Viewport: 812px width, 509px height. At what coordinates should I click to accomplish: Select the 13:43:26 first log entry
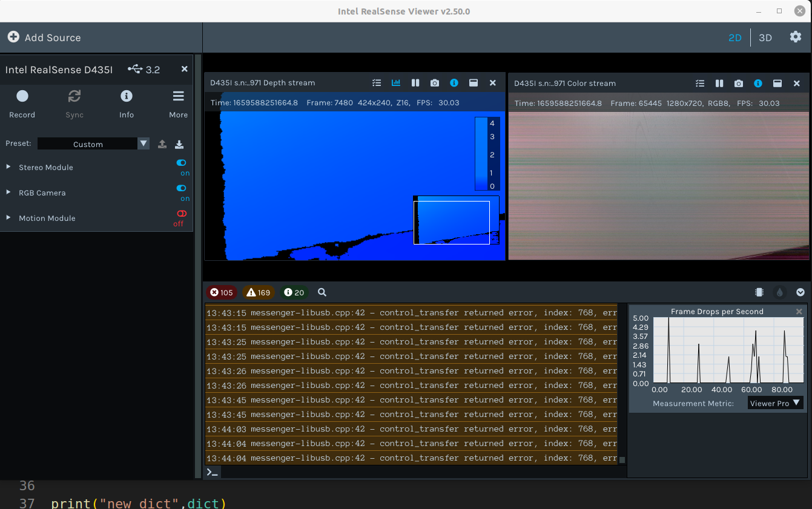point(411,371)
